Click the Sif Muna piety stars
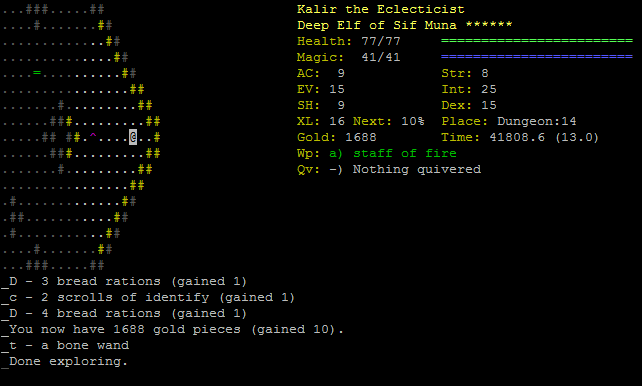 tap(489, 25)
